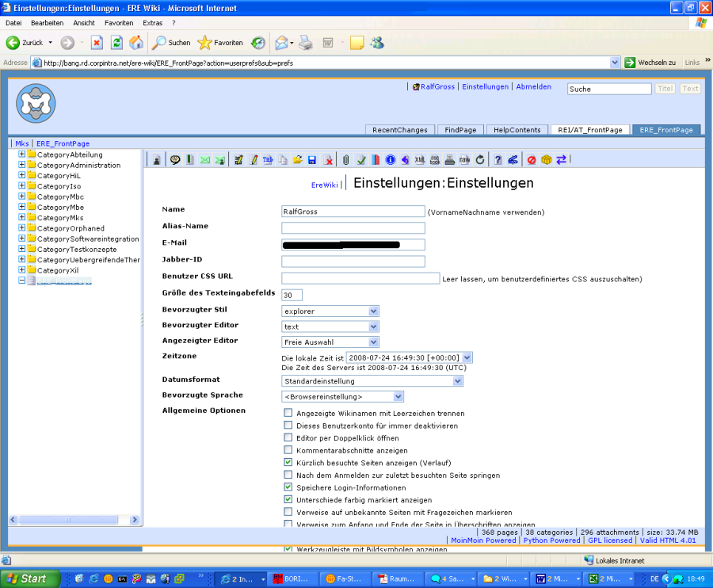
Task: Click the MoinMoin wiki logo
Action: point(36,103)
